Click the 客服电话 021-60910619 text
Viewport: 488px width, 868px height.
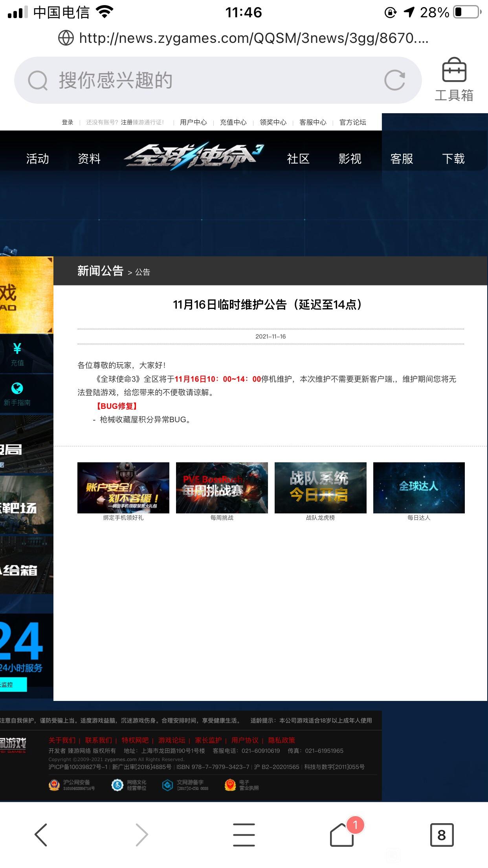(x=246, y=751)
